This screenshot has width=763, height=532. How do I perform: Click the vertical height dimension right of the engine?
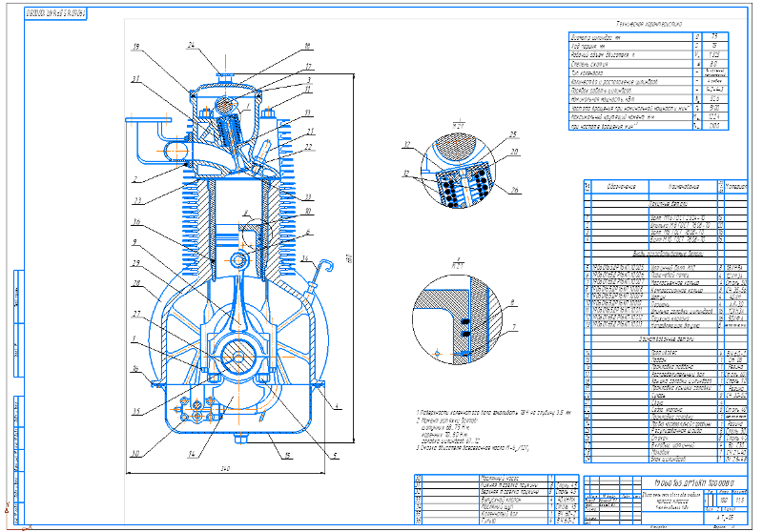348,258
